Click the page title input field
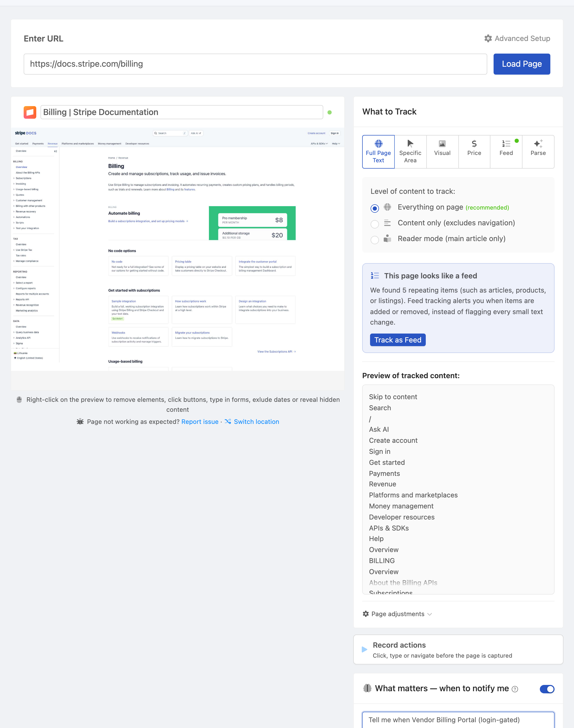574x728 pixels. coord(182,112)
